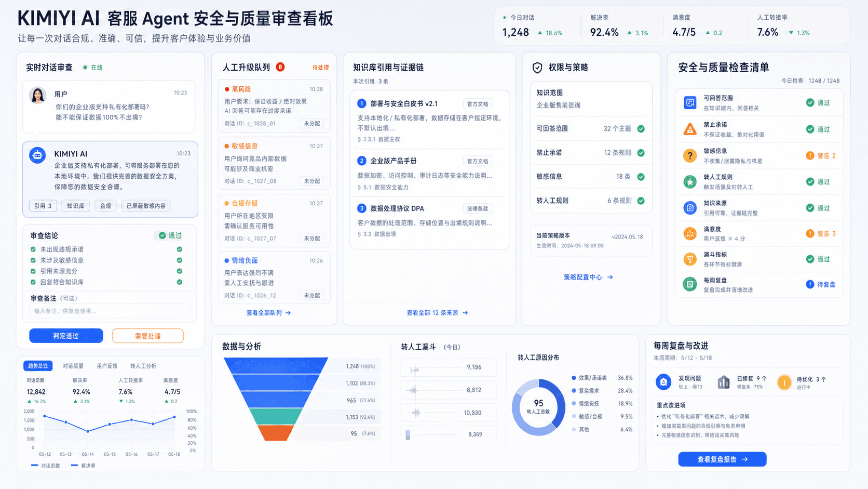
Task: Click the 待处理 link in queue header
Action: pyautogui.click(x=320, y=68)
